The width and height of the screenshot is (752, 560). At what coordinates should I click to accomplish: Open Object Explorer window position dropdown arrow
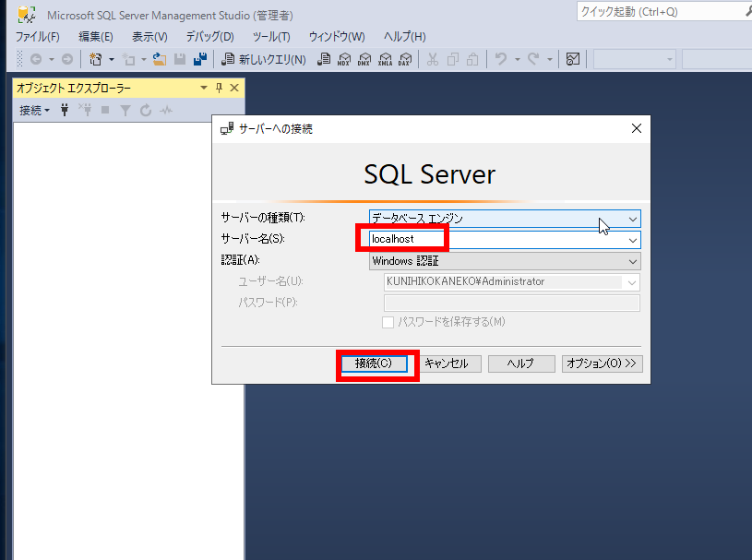[x=204, y=88]
